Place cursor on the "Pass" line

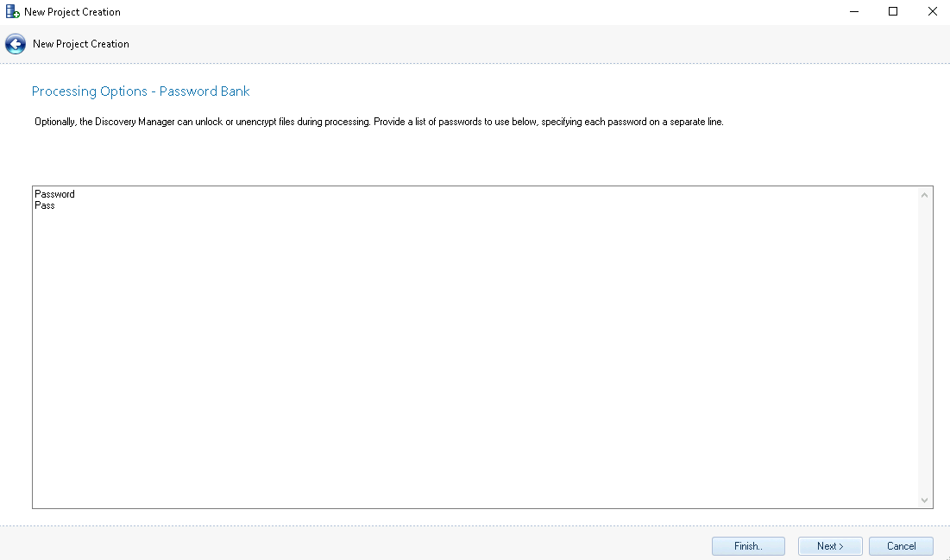[x=45, y=205]
